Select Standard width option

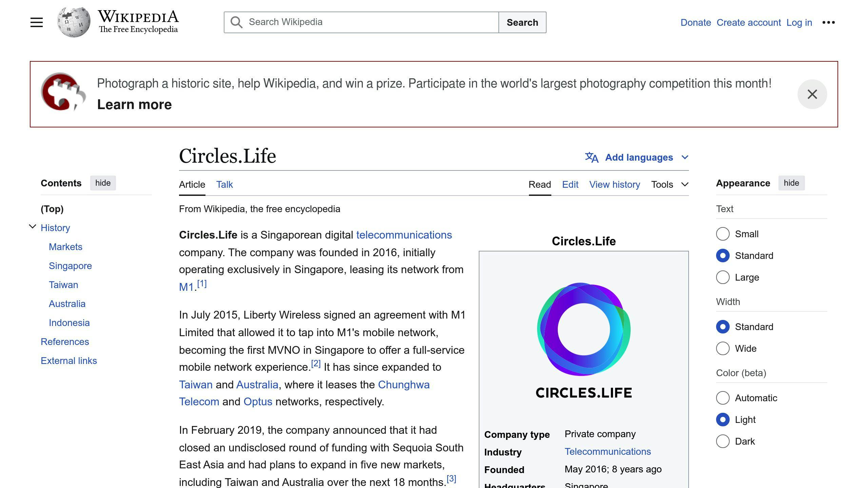723,327
